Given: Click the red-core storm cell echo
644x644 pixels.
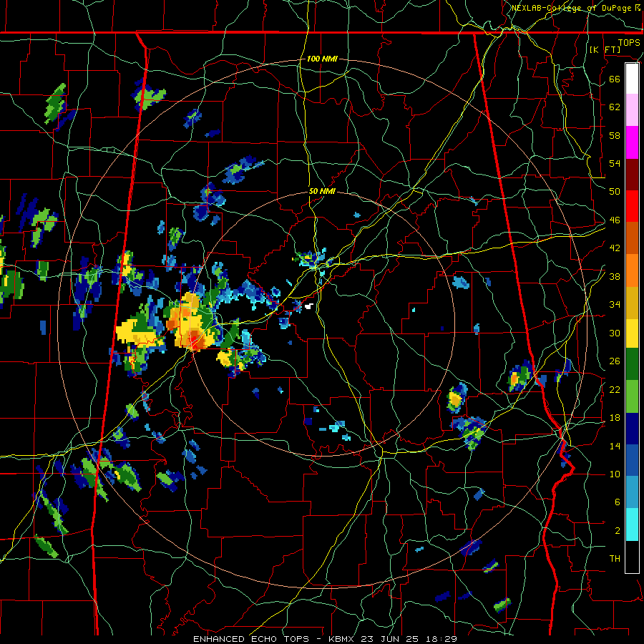Looking at the screenshot, I should 195,339.
